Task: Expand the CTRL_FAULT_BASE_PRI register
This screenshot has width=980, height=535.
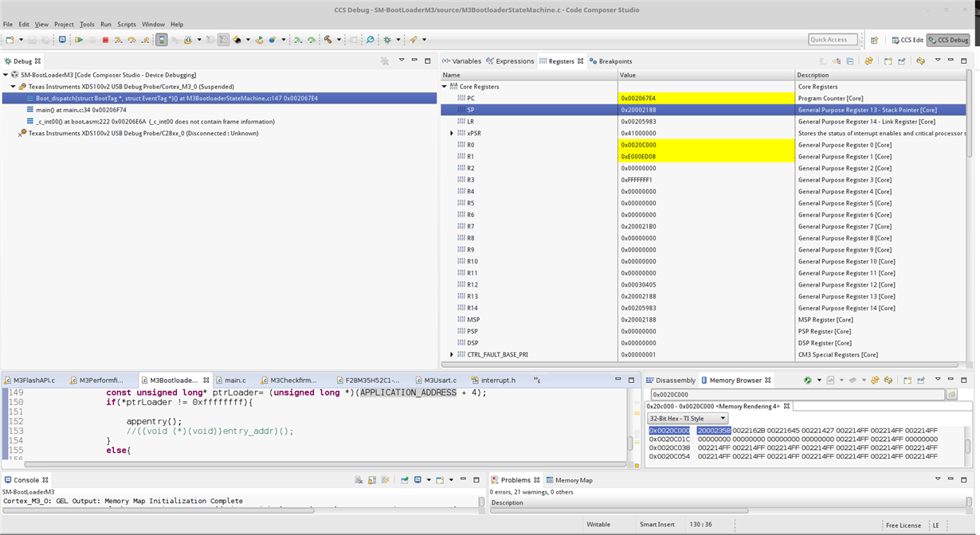Action: [453, 354]
